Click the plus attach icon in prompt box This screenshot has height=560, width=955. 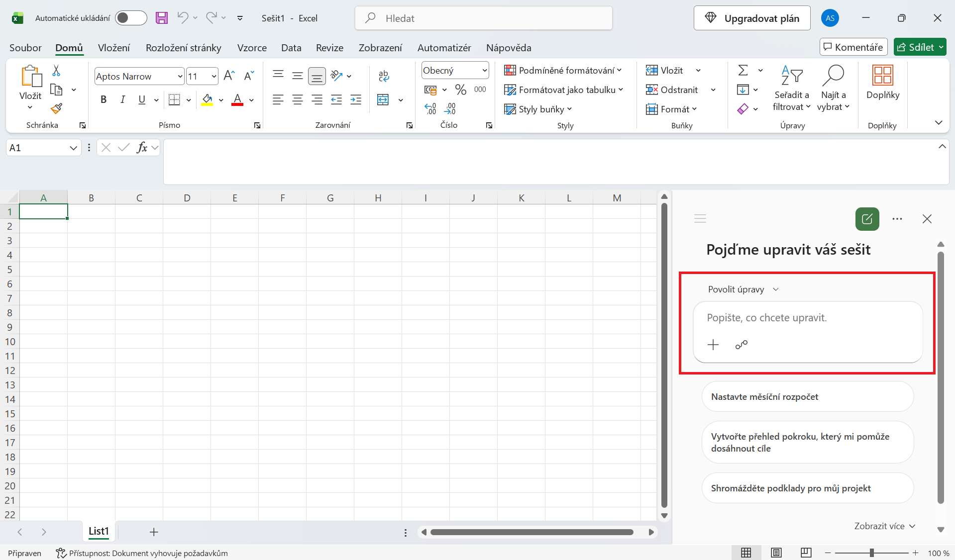click(713, 345)
